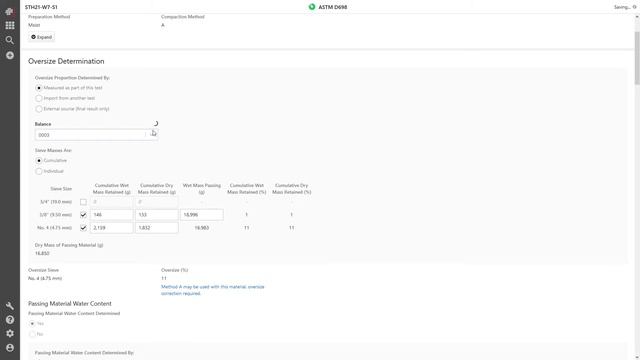
Task: Click the 16,850 dry mass value
Action: click(42, 253)
